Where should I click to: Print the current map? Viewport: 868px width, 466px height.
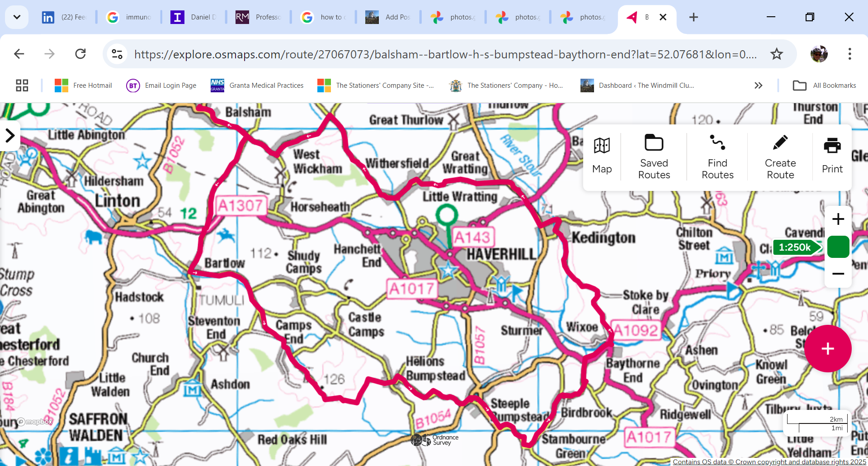click(x=832, y=156)
